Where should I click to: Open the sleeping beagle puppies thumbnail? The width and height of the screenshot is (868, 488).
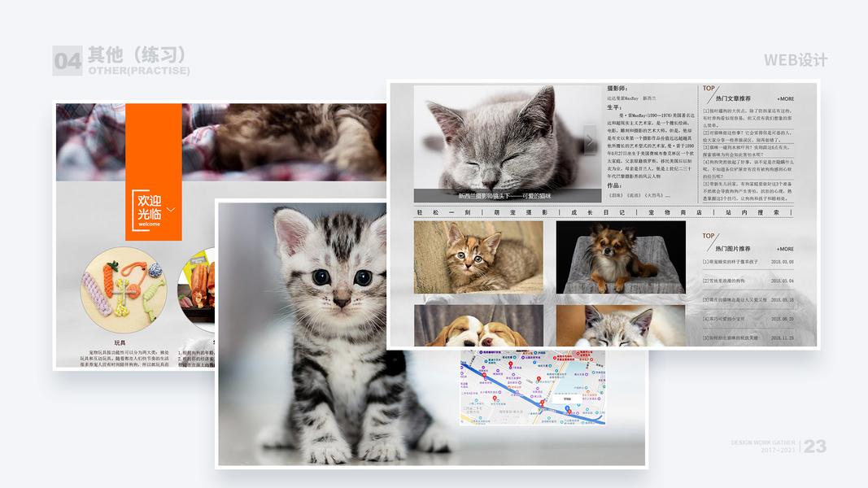coord(478,326)
